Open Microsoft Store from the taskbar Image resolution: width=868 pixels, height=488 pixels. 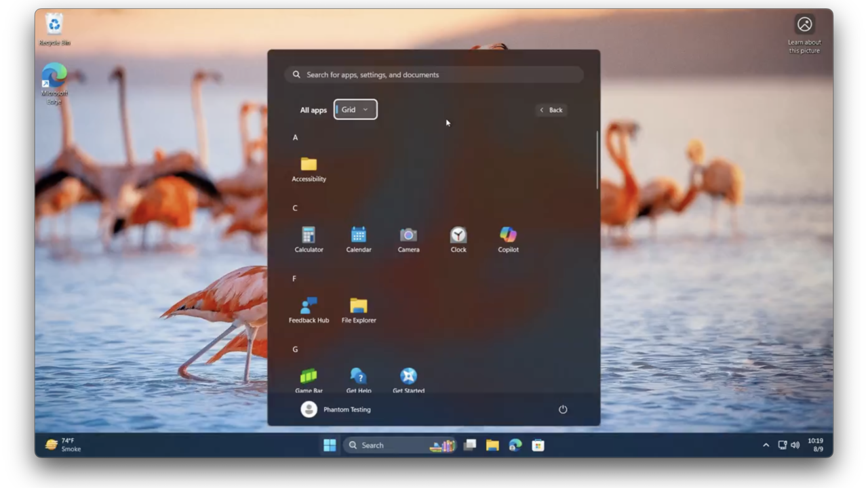(538, 445)
